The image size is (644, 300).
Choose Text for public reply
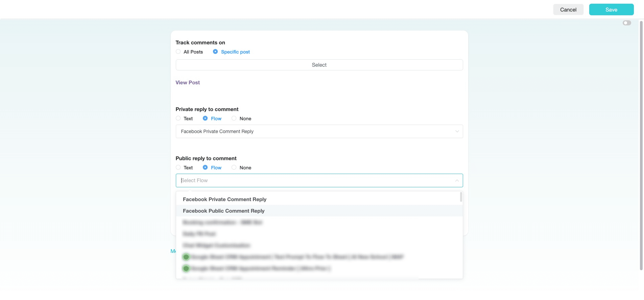178,168
